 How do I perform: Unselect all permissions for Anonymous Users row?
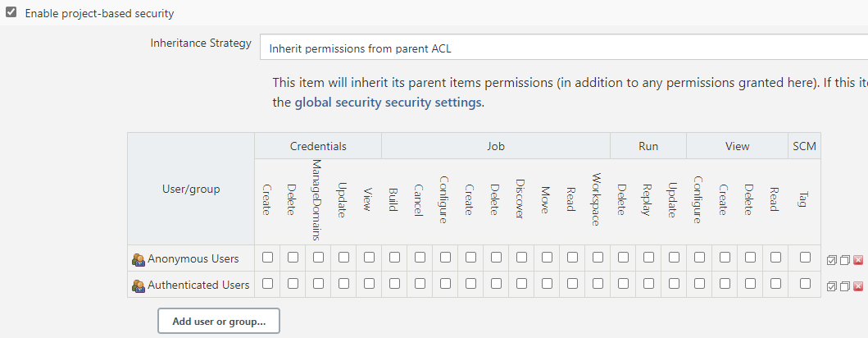[x=845, y=260]
